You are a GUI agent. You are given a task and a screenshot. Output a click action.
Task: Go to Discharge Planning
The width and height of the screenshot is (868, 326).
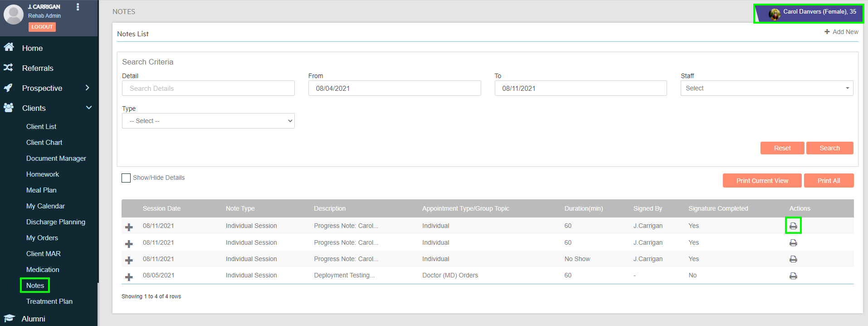click(x=56, y=222)
